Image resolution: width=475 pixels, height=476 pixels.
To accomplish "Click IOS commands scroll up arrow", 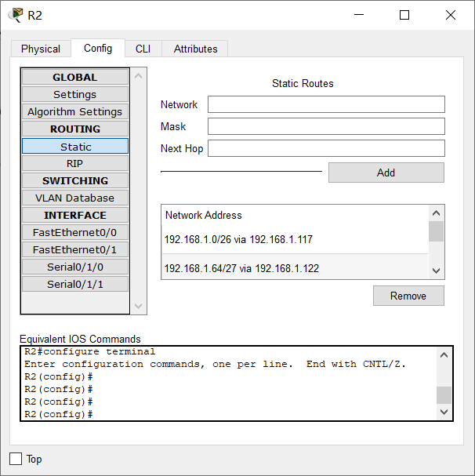I will [444, 355].
